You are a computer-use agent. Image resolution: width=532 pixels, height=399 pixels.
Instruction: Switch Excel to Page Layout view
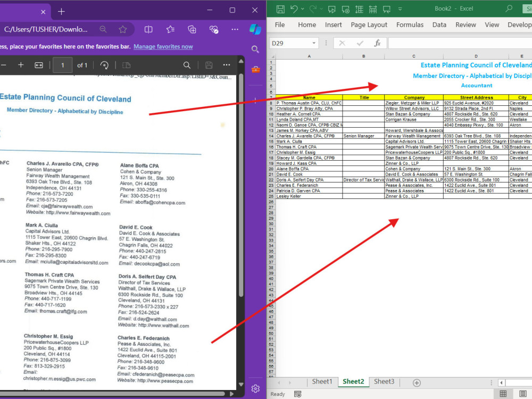(x=523, y=394)
